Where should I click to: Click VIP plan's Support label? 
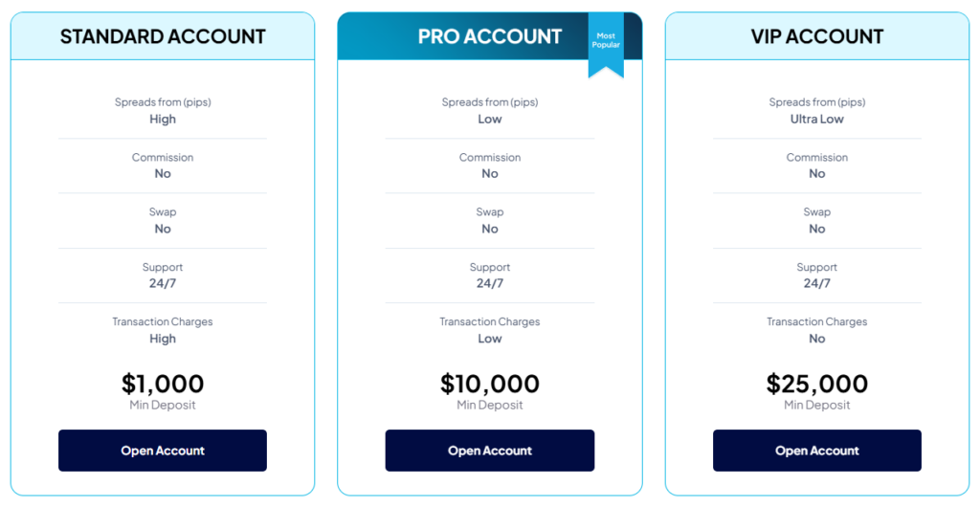(817, 268)
